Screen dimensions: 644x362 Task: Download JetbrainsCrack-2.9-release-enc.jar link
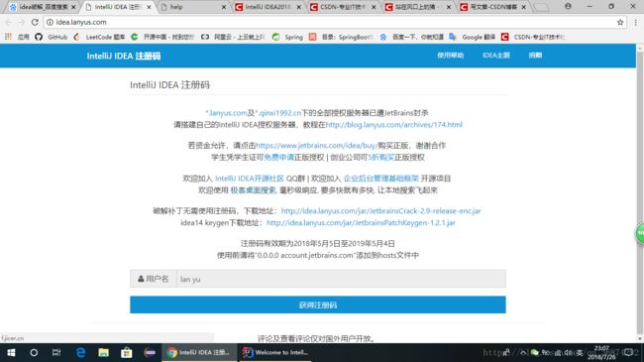click(380, 211)
